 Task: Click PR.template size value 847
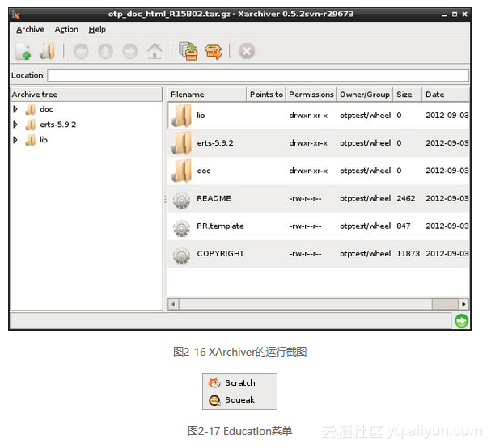[404, 226]
